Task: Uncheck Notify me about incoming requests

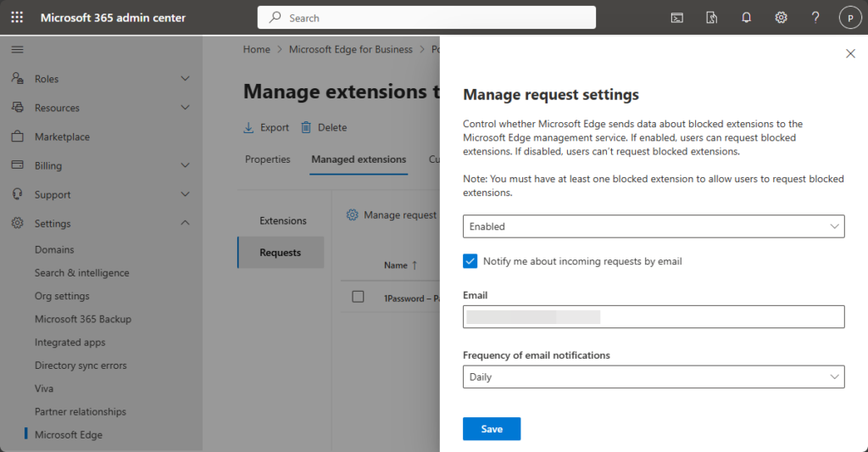Action: [470, 261]
